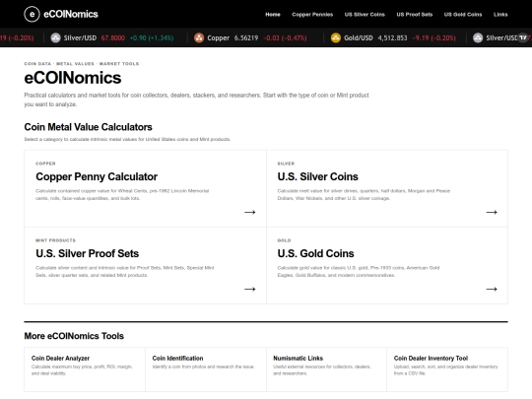532x399 pixels.
Task: Click the silver price 67.8000 in ticker
Action: click(113, 38)
